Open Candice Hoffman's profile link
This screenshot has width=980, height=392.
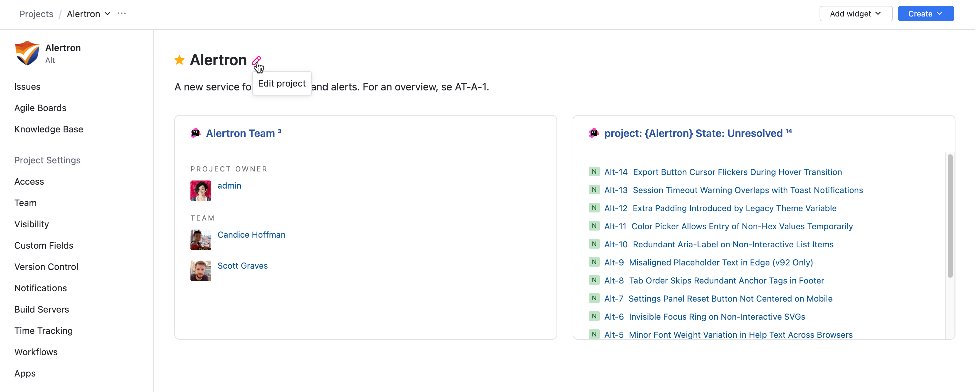[x=251, y=234]
